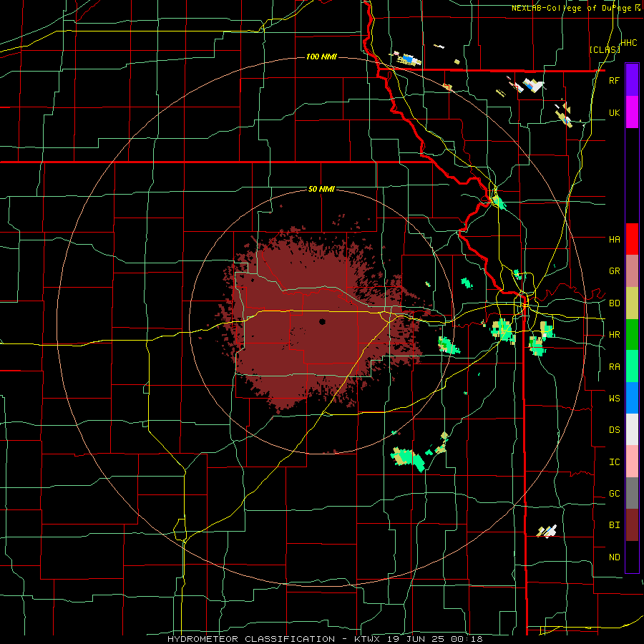Click the ND black legend swatch
The height and width of the screenshot is (644, 644).
pos(632,557)
